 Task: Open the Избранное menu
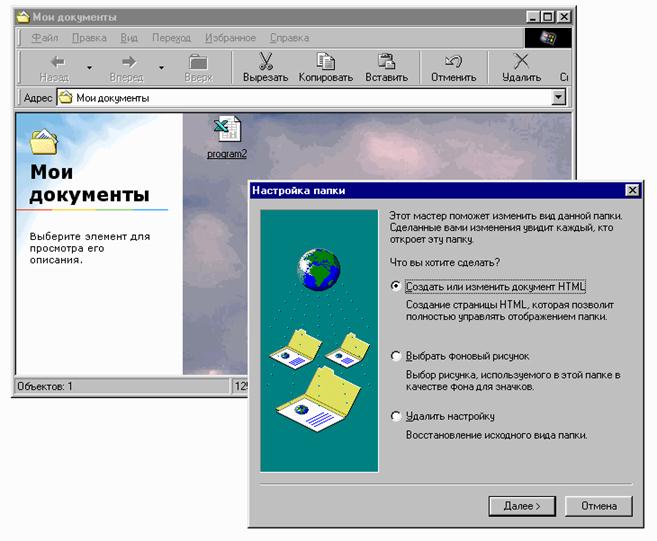(x=231, y=38)
